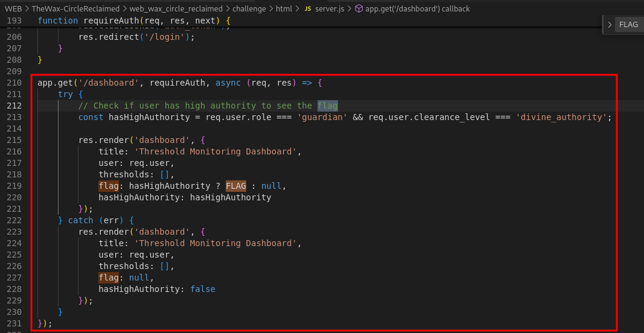
Task: Click the app.get('/dashboard') callback breadcrumb
Action: pyautogui.click(x=418, y=9)
